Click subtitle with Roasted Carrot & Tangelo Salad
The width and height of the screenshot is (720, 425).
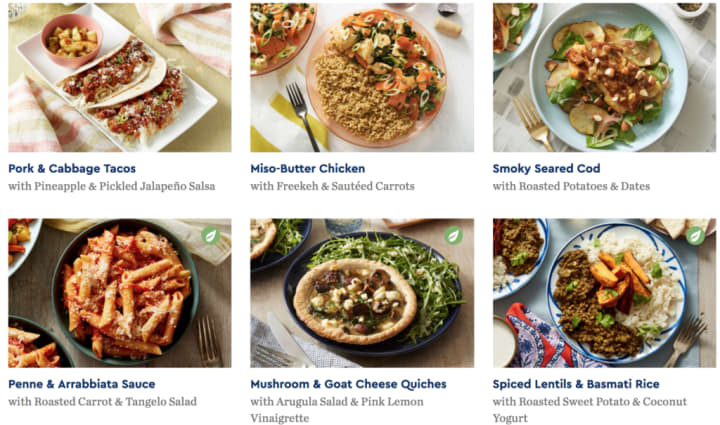(x=102, y=402)
